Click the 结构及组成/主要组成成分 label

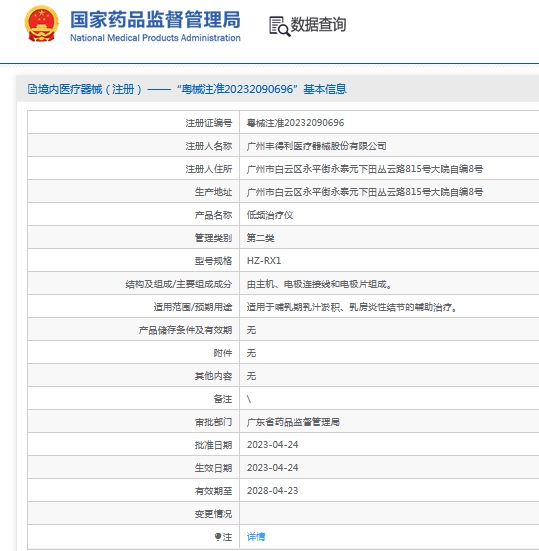[x=178, y=284]
